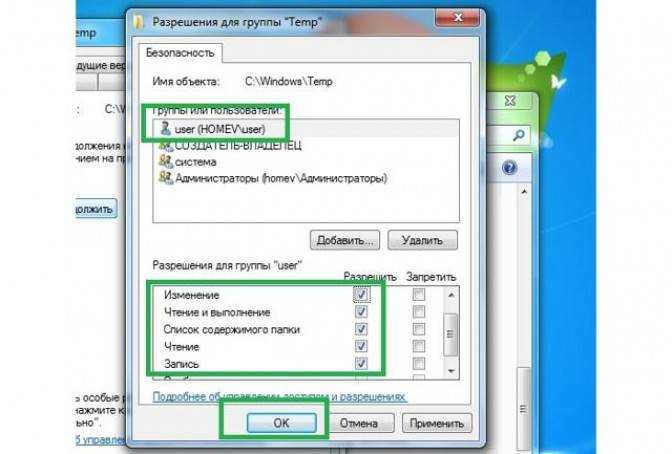Click the Добавить... button
The height and width of the screenshot is (454, 672).
345,240
